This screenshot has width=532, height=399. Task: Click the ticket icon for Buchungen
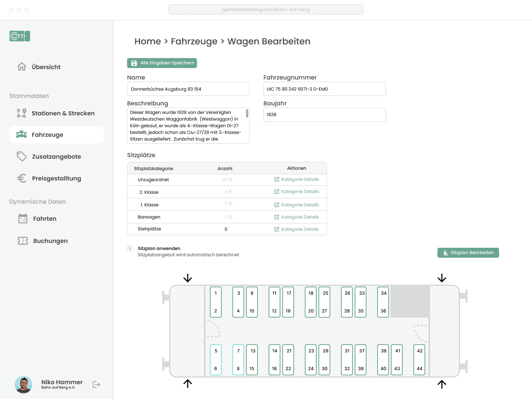coord(23,241)
